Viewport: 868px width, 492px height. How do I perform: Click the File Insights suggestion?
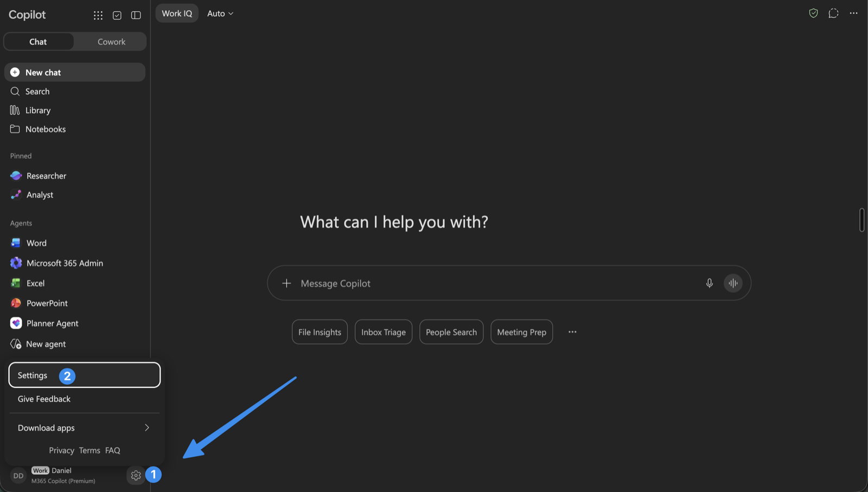click(320, 332)
